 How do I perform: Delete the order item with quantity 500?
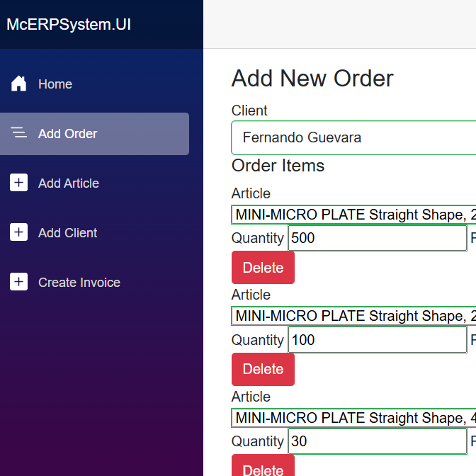pos(263,268)
